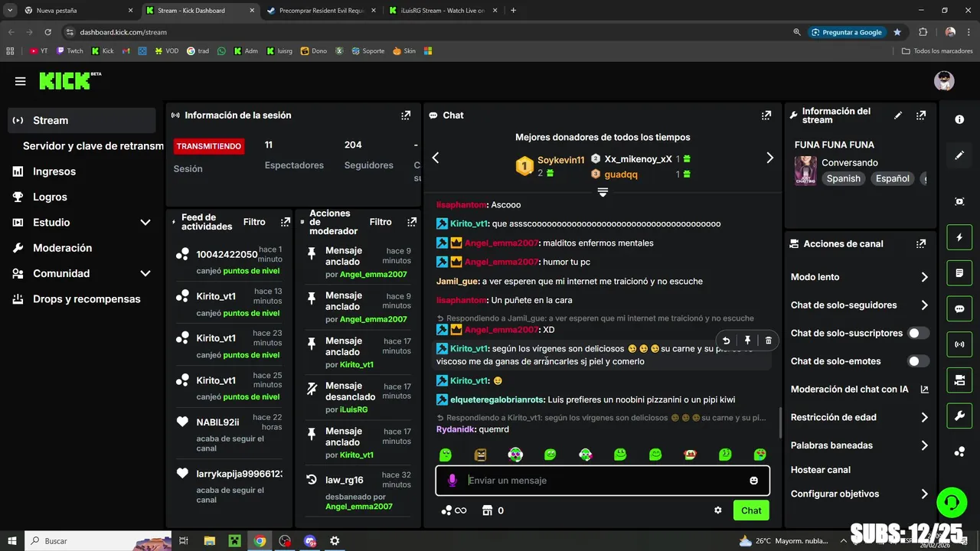Viewport: 980px width, 551px height.
Task: Open Palabras baneadas settings
Action: (859, 445)
